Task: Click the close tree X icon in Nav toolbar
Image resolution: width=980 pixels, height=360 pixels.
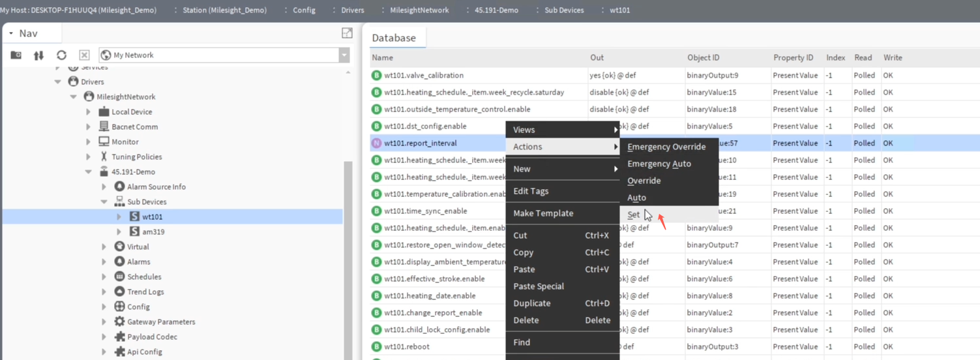Action: (84, 55)
